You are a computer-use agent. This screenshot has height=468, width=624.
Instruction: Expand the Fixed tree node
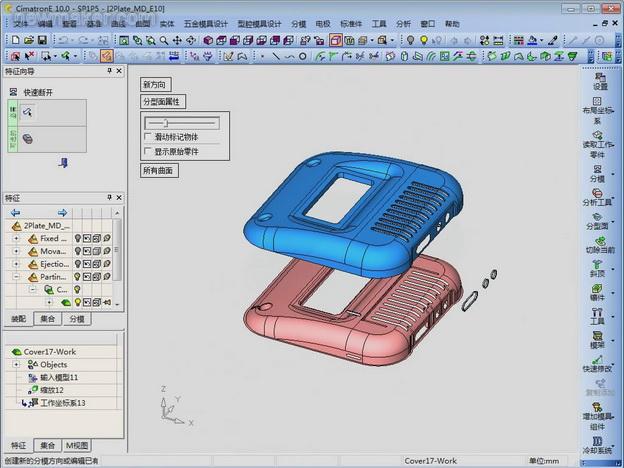click(x=16, y=238)
